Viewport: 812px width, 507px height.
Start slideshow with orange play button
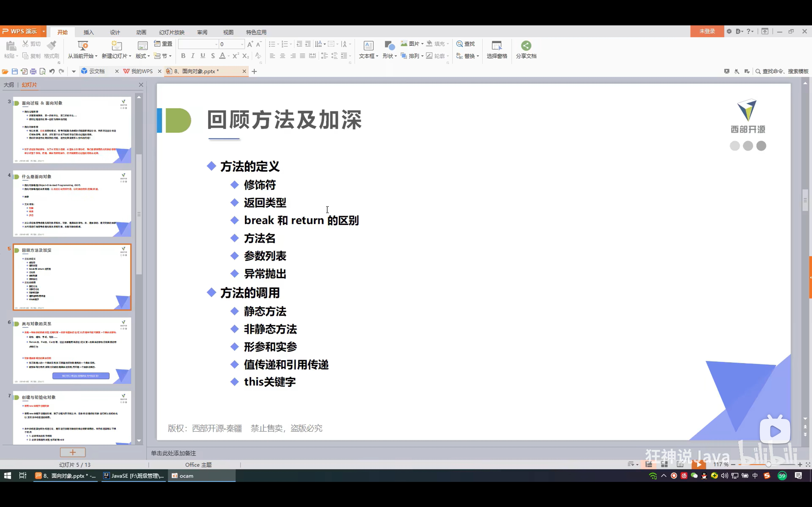coord(699,464)
